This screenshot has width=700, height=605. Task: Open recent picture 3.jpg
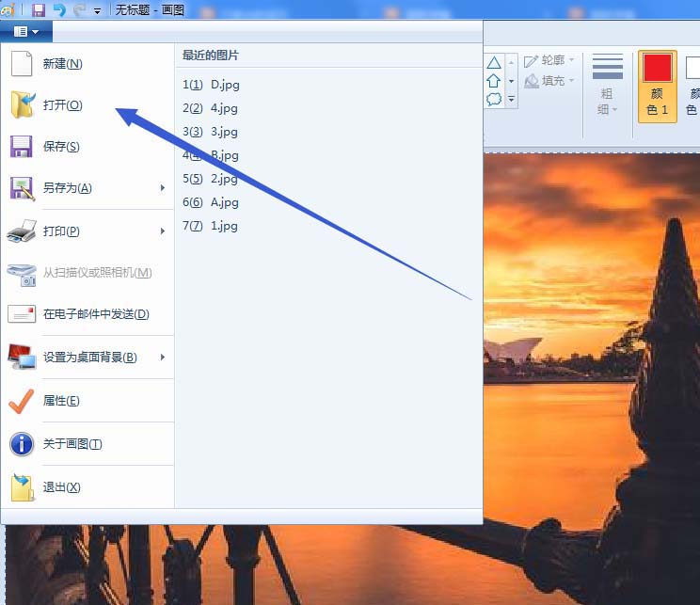pos(328,132)
